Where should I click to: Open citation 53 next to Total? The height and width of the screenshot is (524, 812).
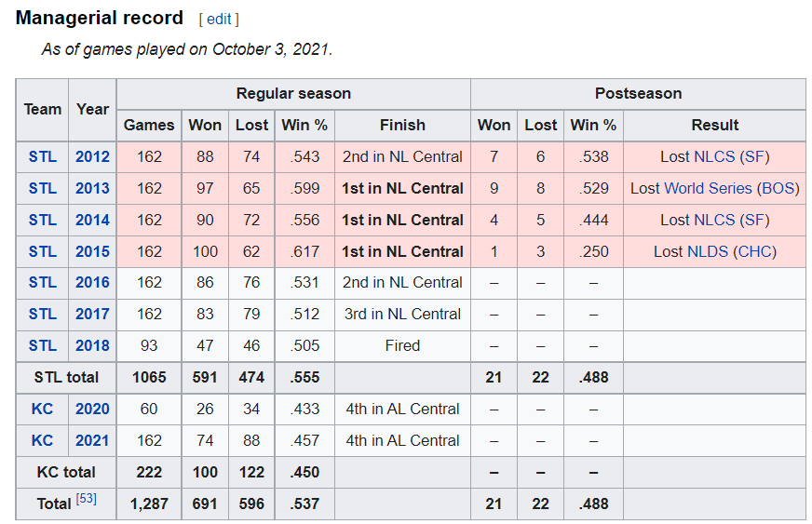point(86,499)
